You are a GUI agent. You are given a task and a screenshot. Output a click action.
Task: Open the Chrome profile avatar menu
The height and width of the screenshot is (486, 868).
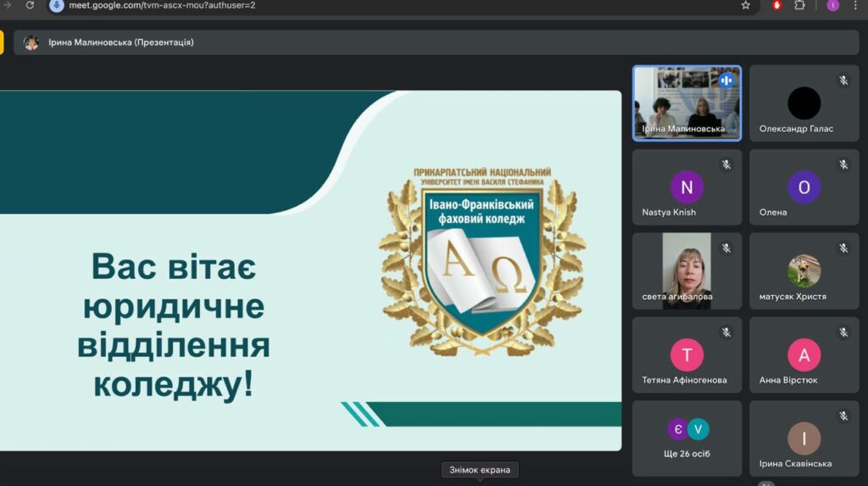click(x=832, y=5)
